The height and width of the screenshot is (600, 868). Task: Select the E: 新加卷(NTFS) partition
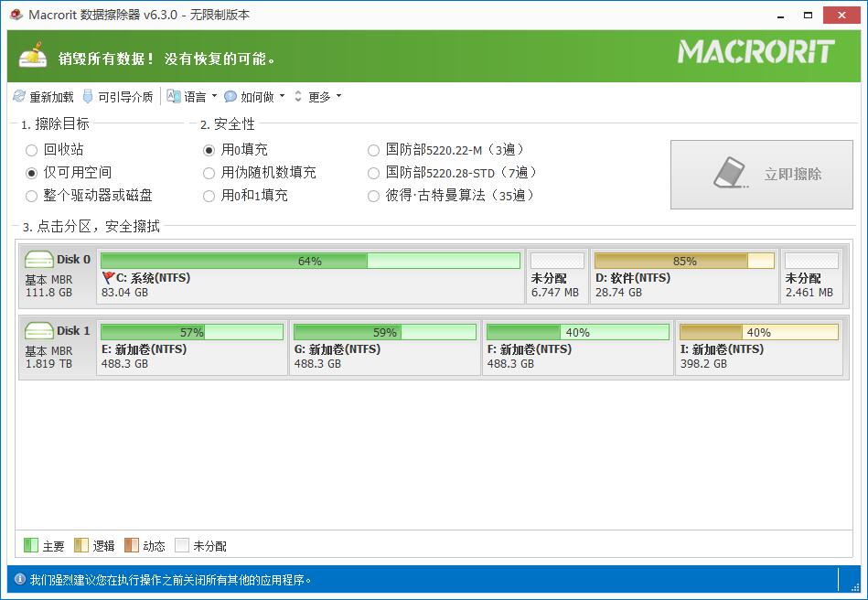coord(192,348)
